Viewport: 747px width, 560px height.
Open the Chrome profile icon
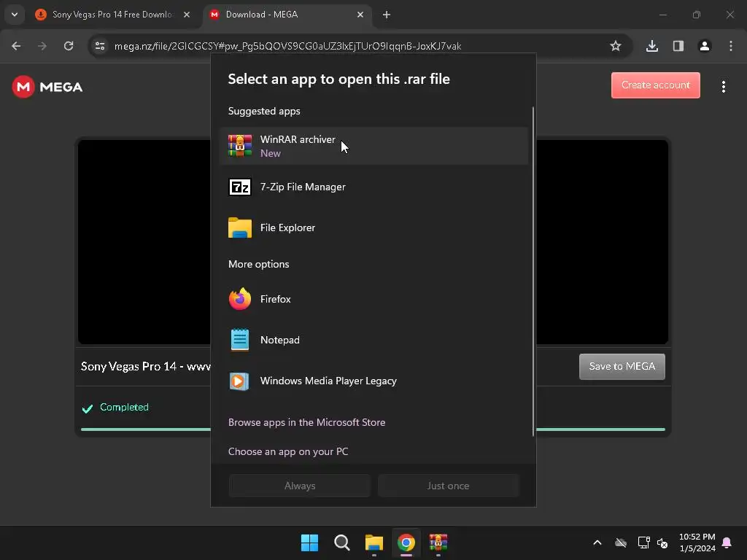click(x=705, y=46)
